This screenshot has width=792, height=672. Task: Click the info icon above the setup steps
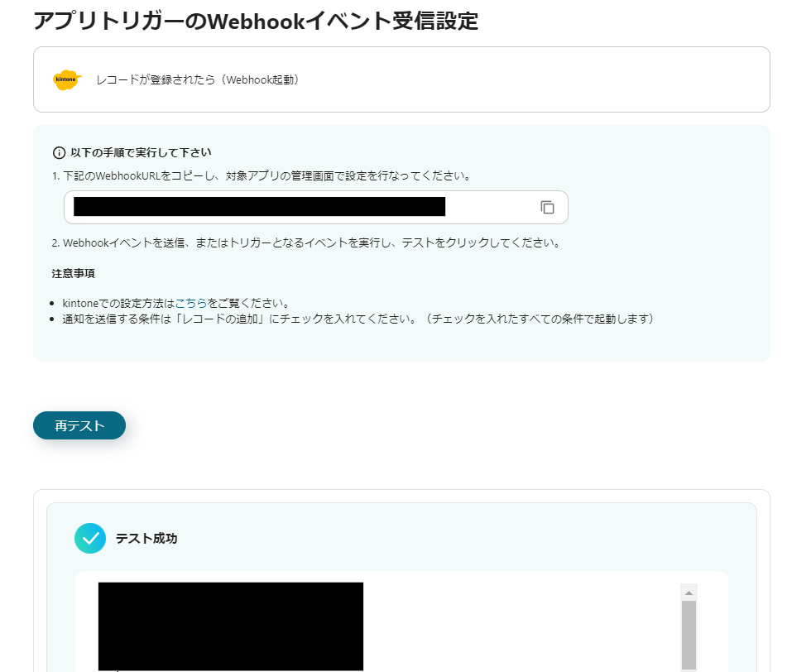tap(58, 152)
